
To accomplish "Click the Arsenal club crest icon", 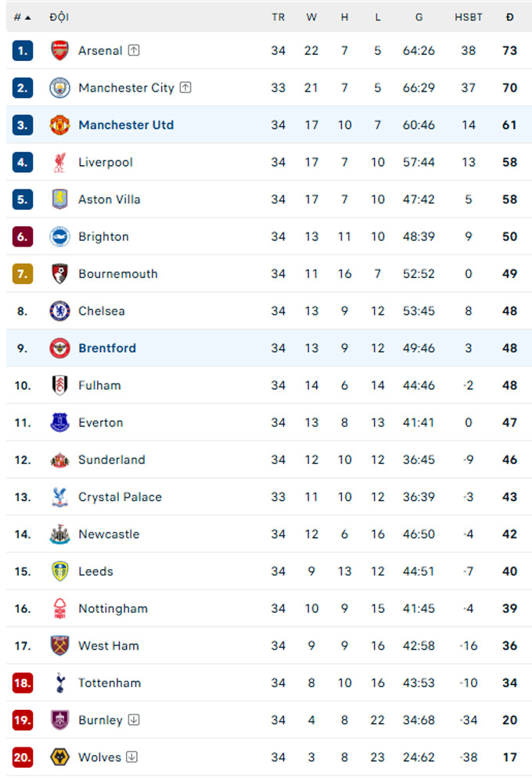I will (x=60, y=51).
